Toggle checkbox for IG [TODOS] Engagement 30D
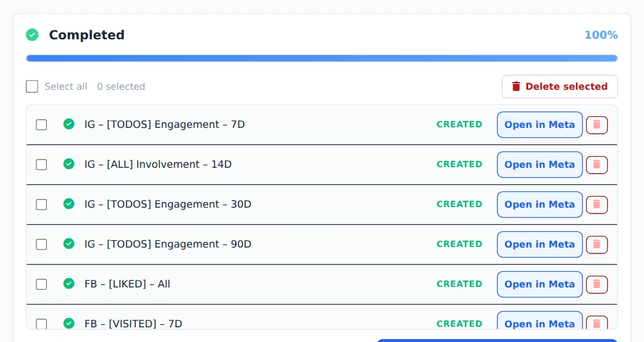This screenshot has height=342, width=644. [42, 204]
